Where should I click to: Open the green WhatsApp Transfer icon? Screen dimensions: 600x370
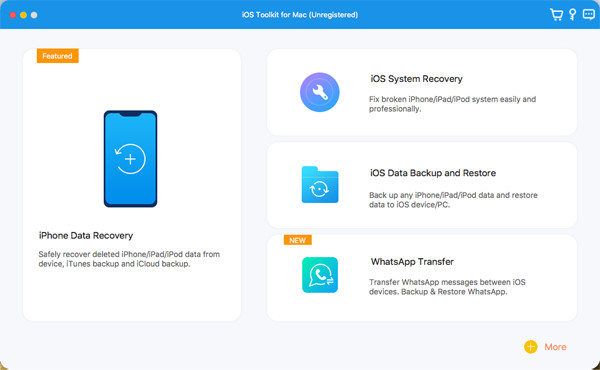[x=320, y=275]
